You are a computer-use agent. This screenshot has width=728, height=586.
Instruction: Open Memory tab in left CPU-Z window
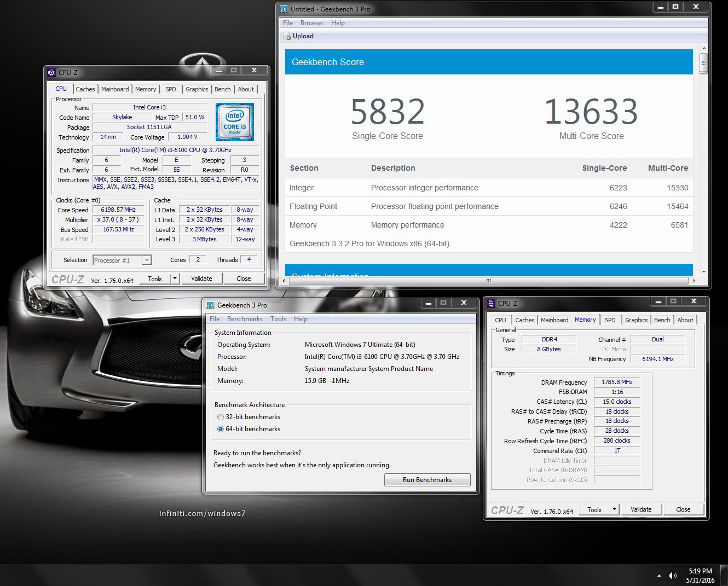pos(146,89)
